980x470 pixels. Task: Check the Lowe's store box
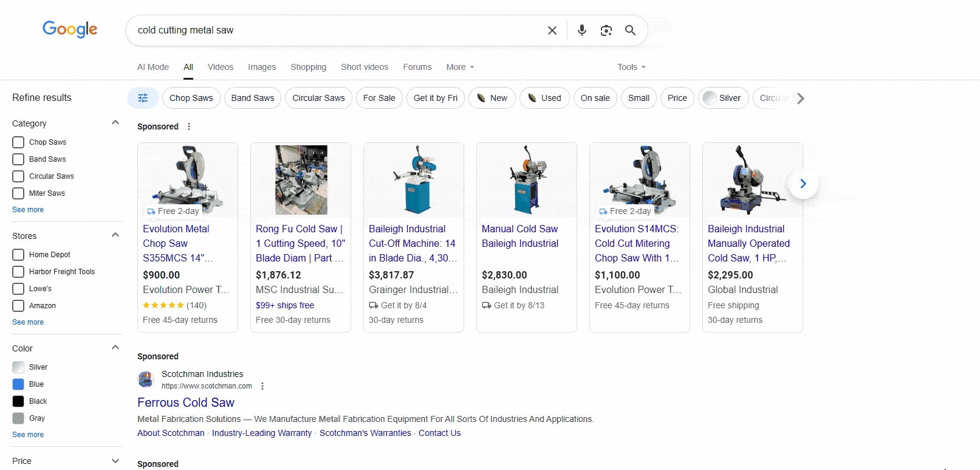tap(18, 289)
